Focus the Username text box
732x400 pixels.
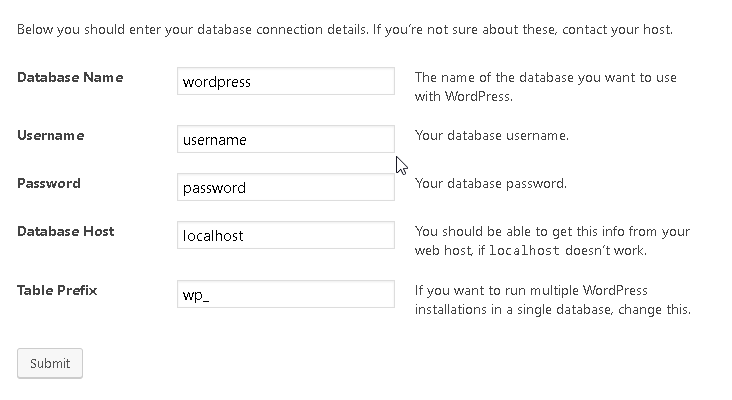[286, 139]
